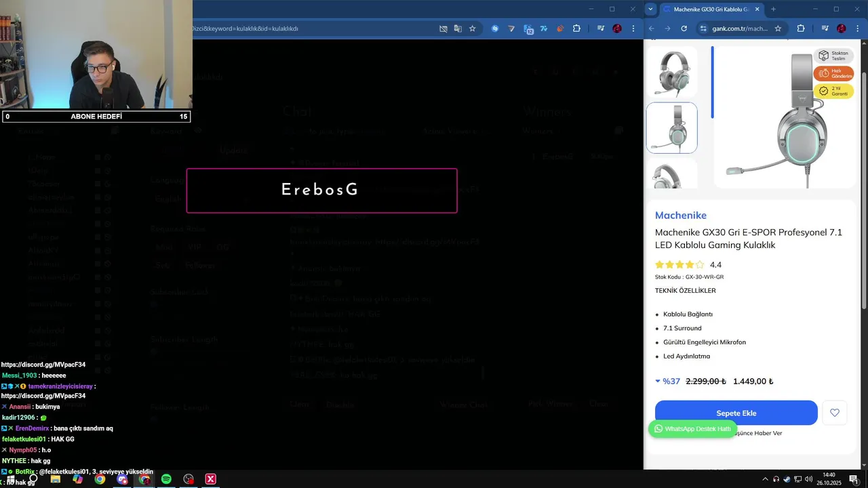
Task: Open Chrome three-dot menu in gank window
Action: tap(857, 28)
